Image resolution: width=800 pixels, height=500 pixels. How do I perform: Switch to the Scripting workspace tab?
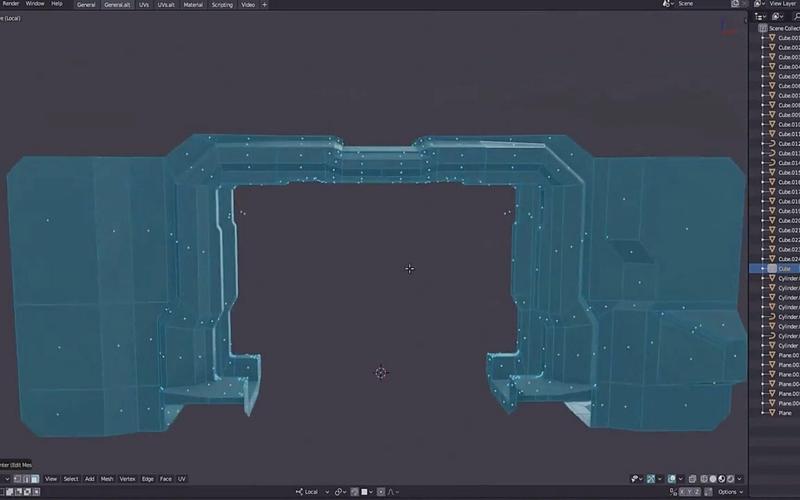click(x=222, y=5)
